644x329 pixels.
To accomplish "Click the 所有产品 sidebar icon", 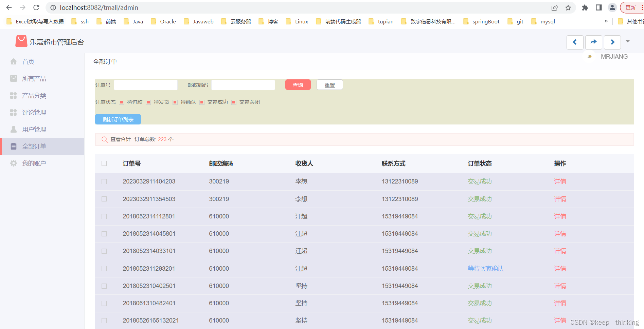I will (x=14, y=78).
